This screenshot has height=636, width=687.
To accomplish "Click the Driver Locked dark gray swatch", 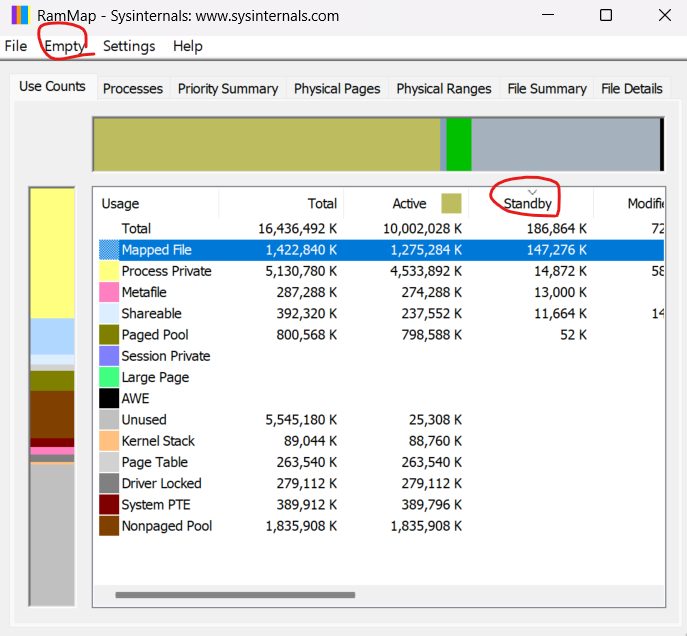I will [x=109, y=484].
